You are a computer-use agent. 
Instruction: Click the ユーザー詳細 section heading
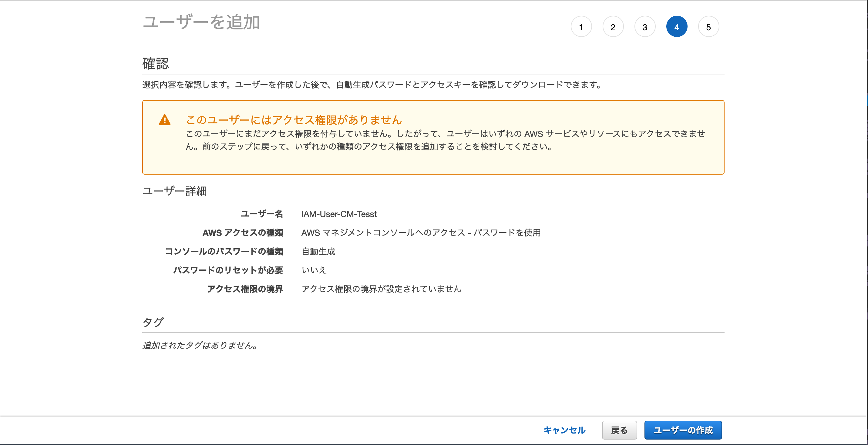point(175,191)
